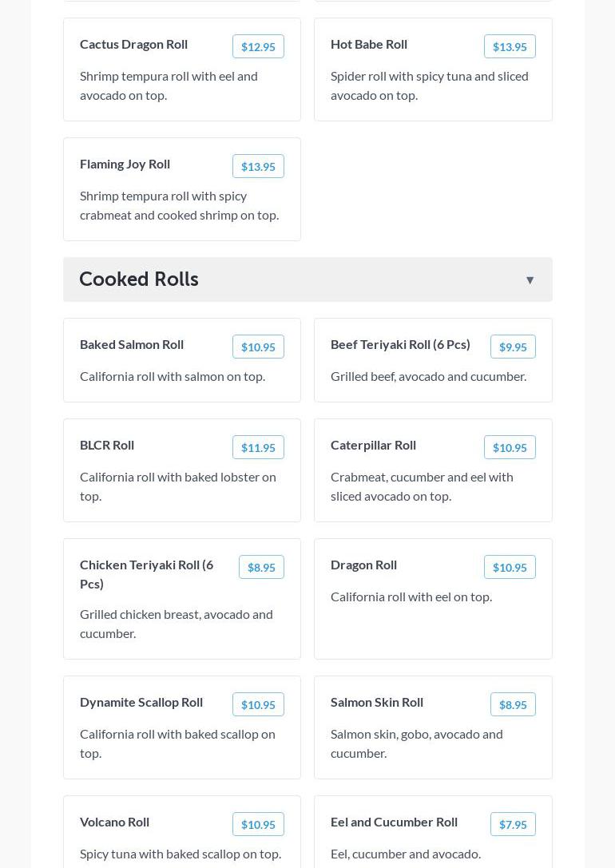The height and width of the screenshot is (868, 615).
Task: Select Dynamite Scallop Roll $10.95 price
Action: coord(258,704)
